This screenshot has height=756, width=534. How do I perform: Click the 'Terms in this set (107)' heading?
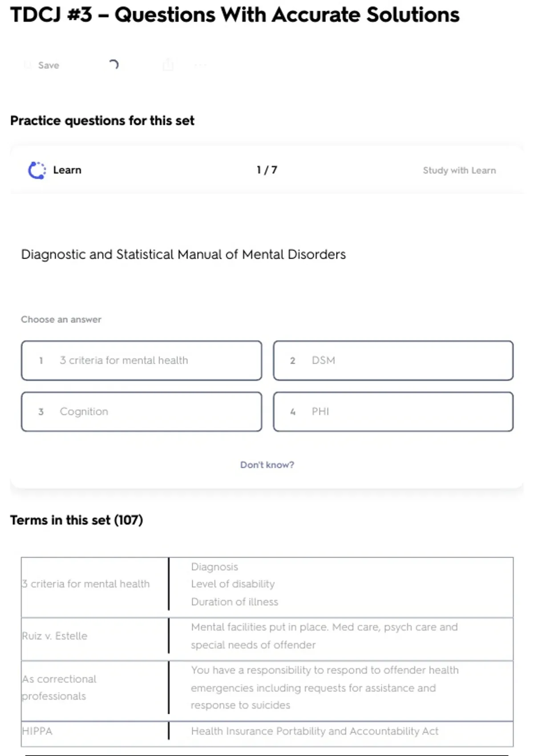tap(77, 520)
